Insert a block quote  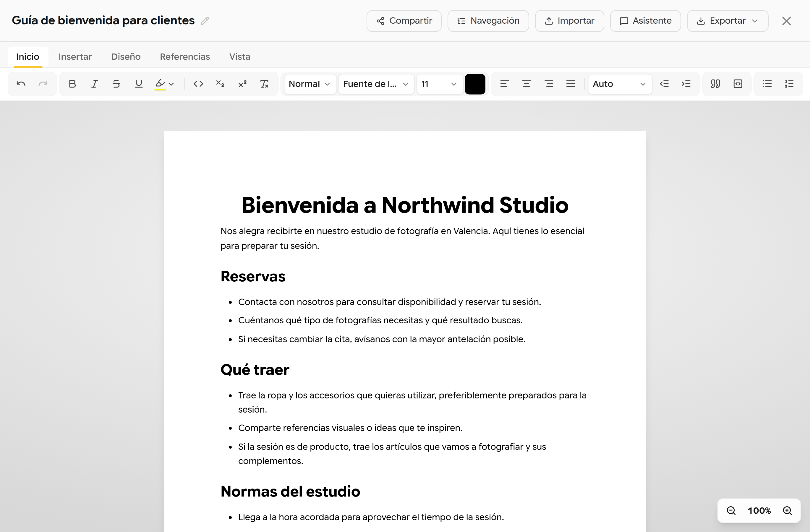(x=715, y=84)
